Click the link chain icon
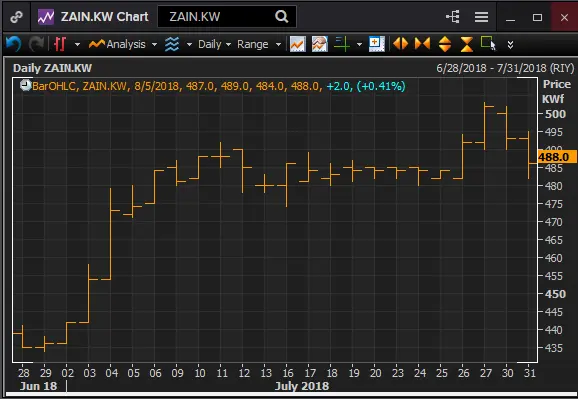This screenshot has height=399, width=578. click(x=16, y=17)
